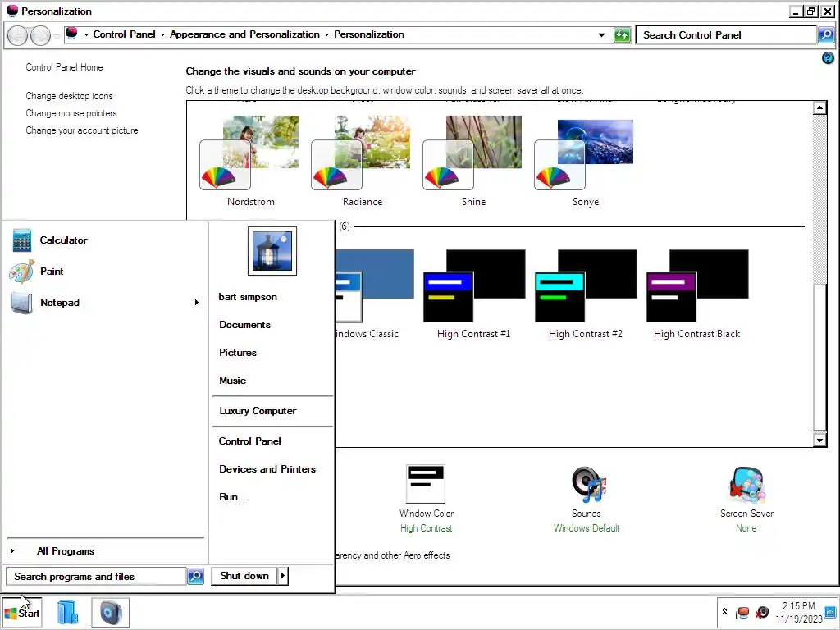Open Change your account picture link
Screen dimensions: 840x630
(82, 130)
